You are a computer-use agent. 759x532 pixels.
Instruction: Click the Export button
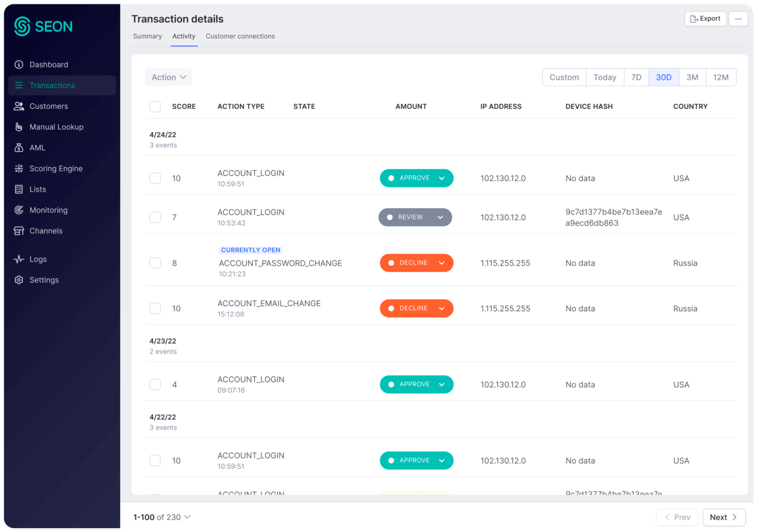705,19
